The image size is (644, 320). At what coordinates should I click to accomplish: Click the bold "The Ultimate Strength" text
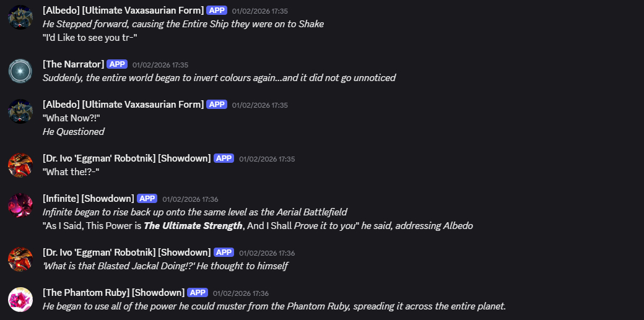[x=193, y=226]
